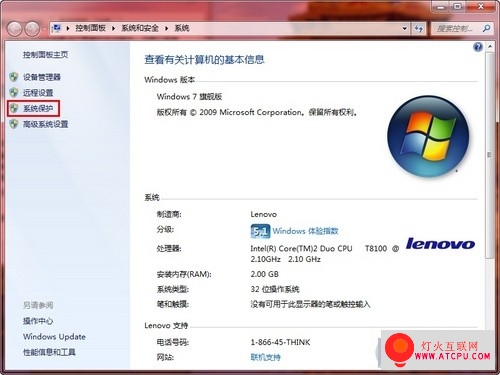Image resolution: width=500 pixels, height=375 pixels.
Task: Click the Lenovo manufacturer value
Action: pyautogui.click(x=264, y=214)
